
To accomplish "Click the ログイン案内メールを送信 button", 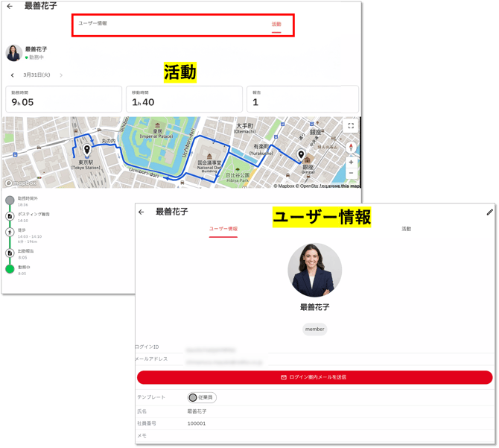I will [x=314, y=378].
